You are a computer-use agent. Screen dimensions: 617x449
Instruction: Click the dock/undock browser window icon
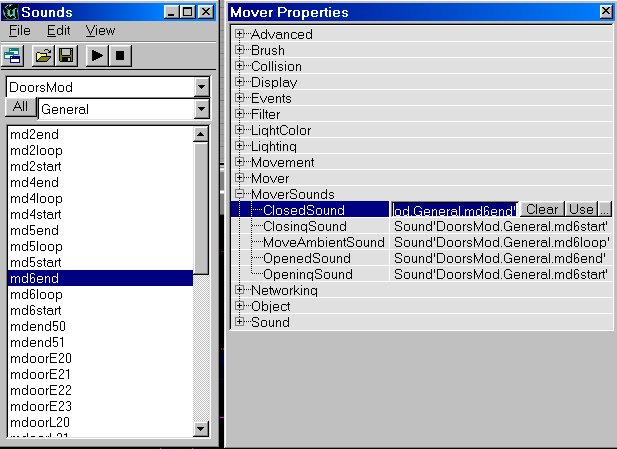[x=19, y=55]
